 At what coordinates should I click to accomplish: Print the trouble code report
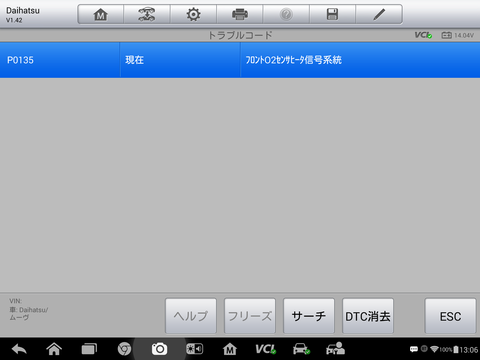coord(240,14)
